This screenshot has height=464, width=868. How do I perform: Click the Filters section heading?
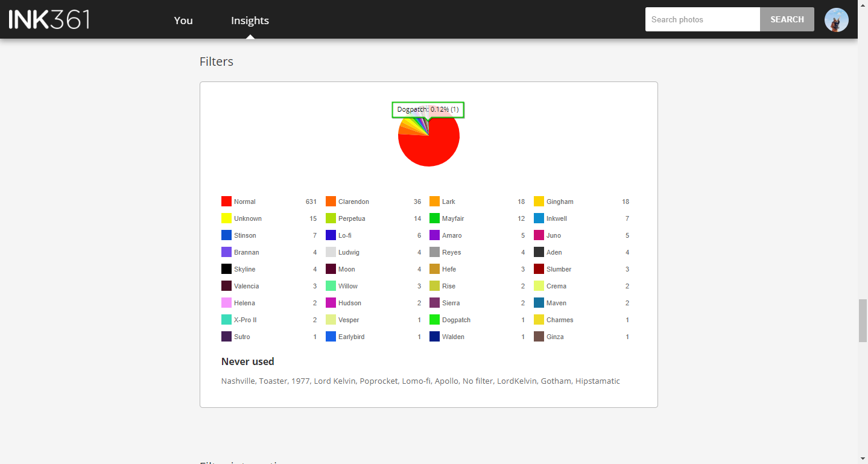coord(217,62)
